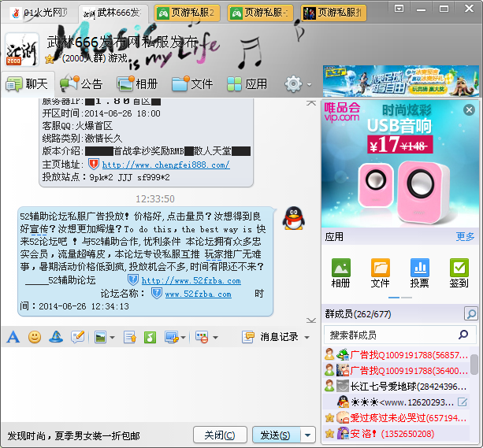Image resolution: width=483 pixels, height=448 pixels.
Task: Click the message blocking icon
Action: click(x=202, y=337)
